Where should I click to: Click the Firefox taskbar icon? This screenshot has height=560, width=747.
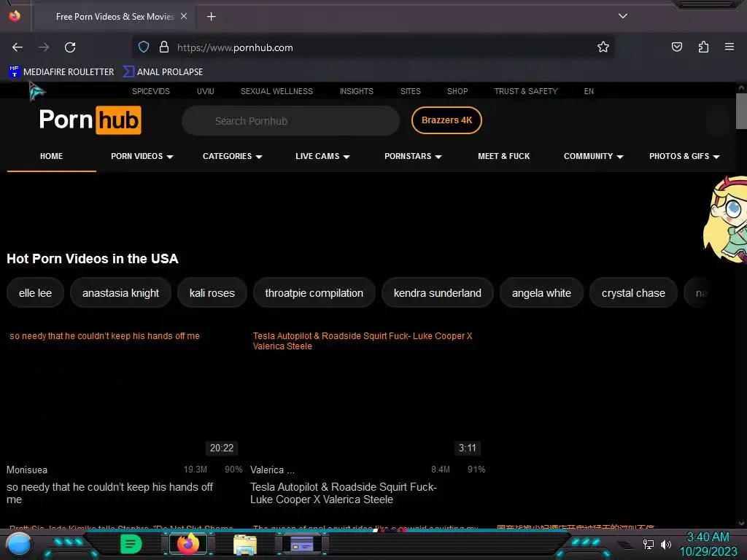187,544
